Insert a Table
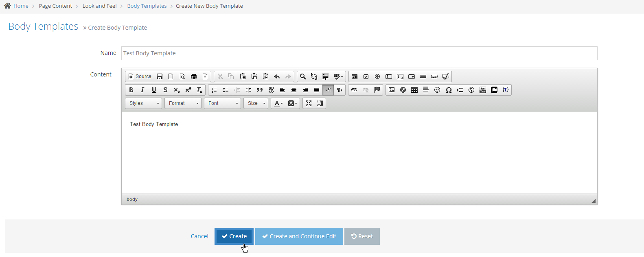 point(414,90)
